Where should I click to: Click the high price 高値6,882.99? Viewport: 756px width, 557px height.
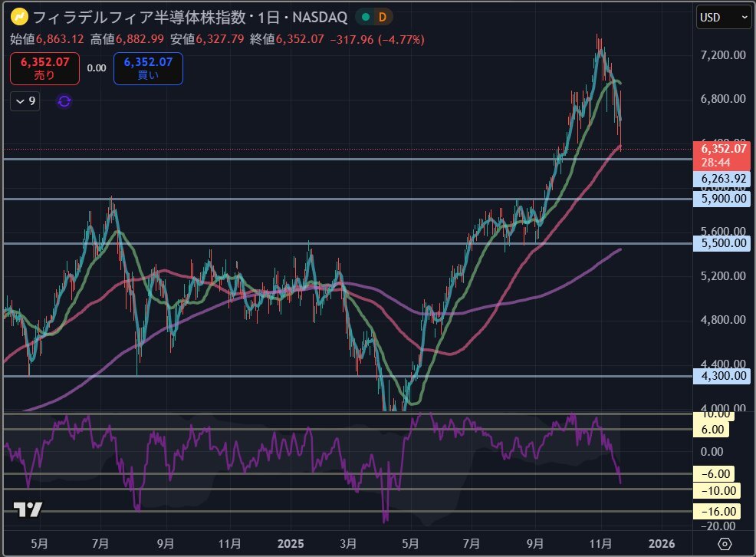[x=127, y=39]
